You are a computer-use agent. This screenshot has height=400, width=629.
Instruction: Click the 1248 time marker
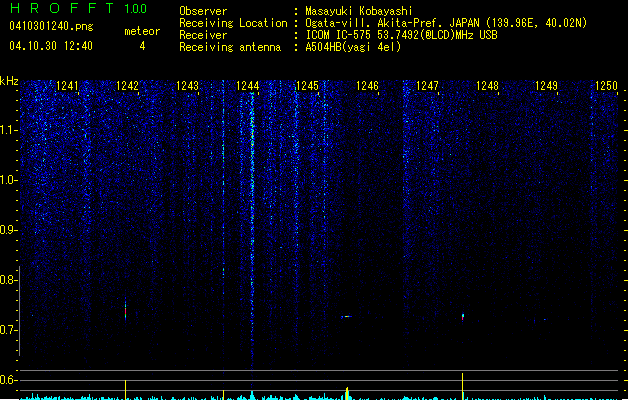point(487,86)
